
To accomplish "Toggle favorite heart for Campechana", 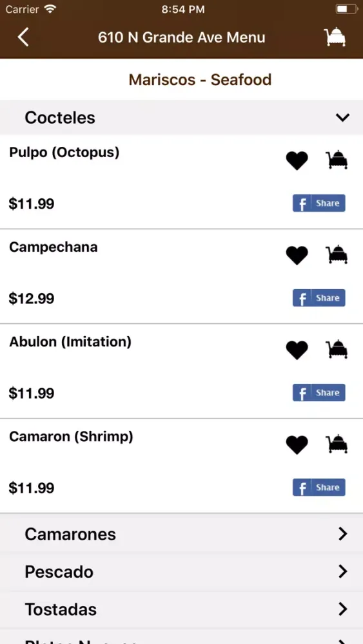I will [297, 256].
